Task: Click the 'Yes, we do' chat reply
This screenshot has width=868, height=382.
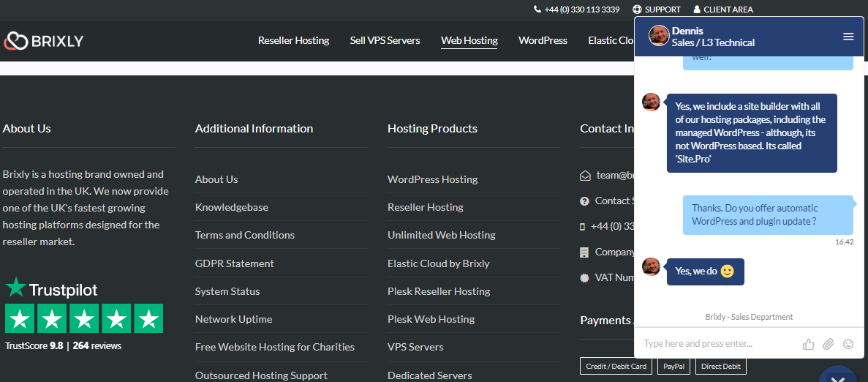Action: click(705, 271)
